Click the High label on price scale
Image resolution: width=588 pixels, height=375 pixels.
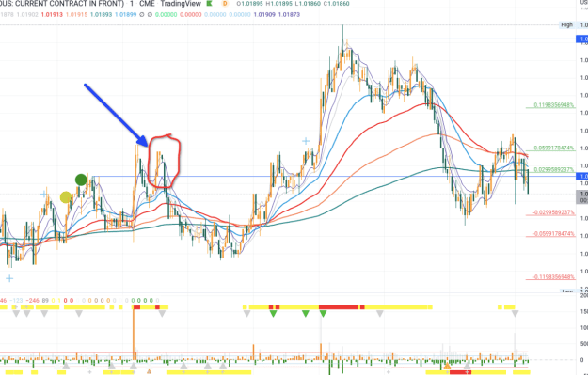pyautogui.click(x=566, y=24)
